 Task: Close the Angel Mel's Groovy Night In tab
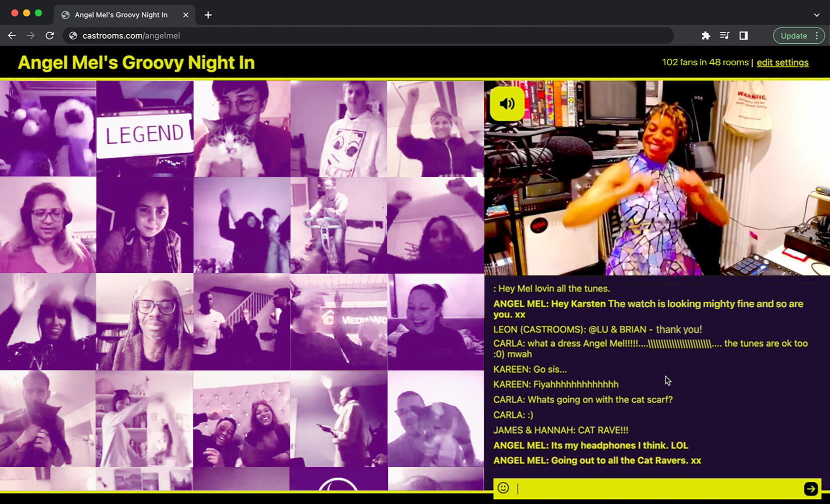(185, 15)
